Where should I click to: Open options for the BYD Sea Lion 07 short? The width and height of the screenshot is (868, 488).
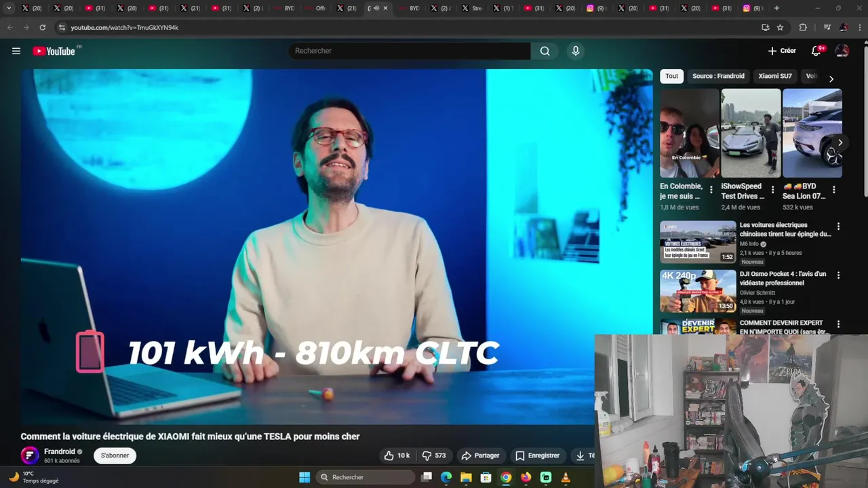coord(833,190)
